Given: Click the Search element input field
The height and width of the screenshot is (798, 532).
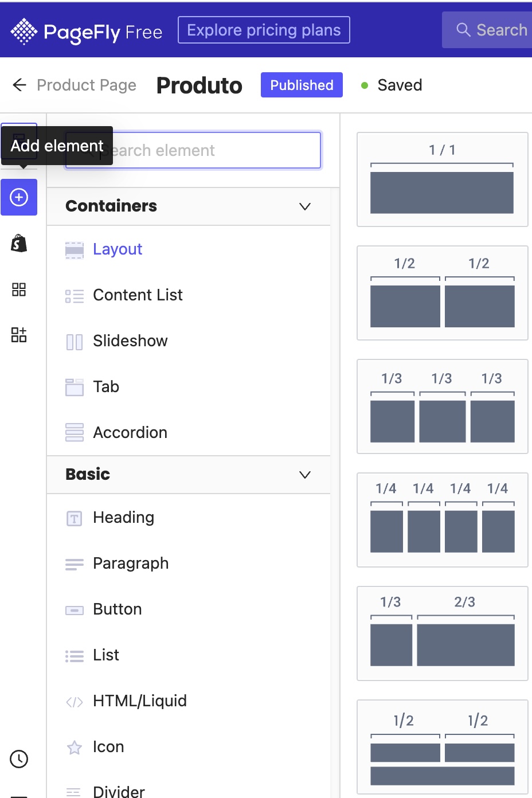Looking at the screenshot, I should (193, 150).
